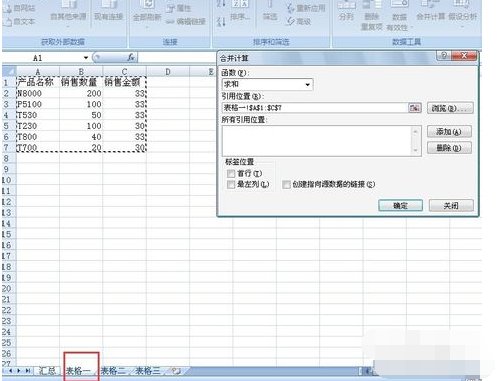Viewport: 498px width, 381px height.
Task: Select column C header
Action: coord(124,72)
